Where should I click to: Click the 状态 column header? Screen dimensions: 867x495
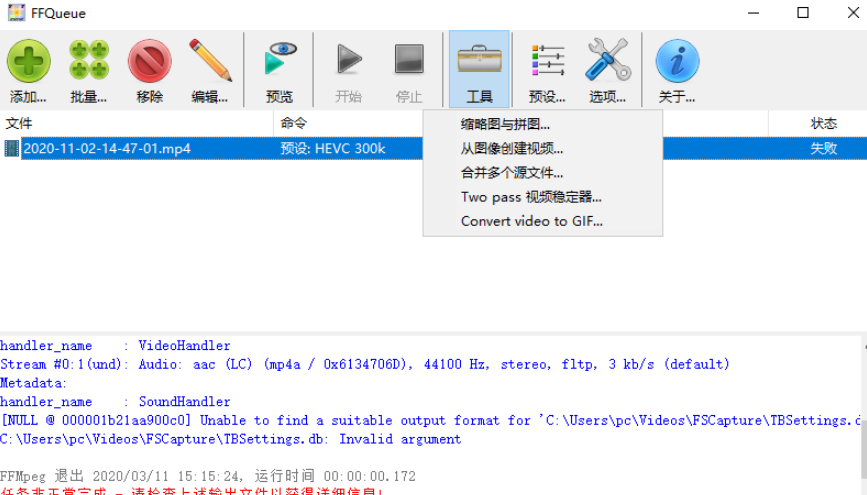(x=818, y=123)
